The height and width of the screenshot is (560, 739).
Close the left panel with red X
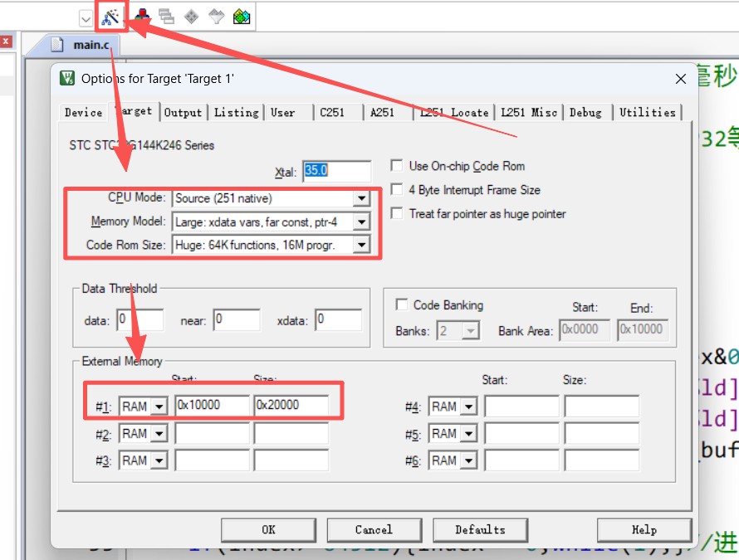pyautogui.click(x=6, y=41)
